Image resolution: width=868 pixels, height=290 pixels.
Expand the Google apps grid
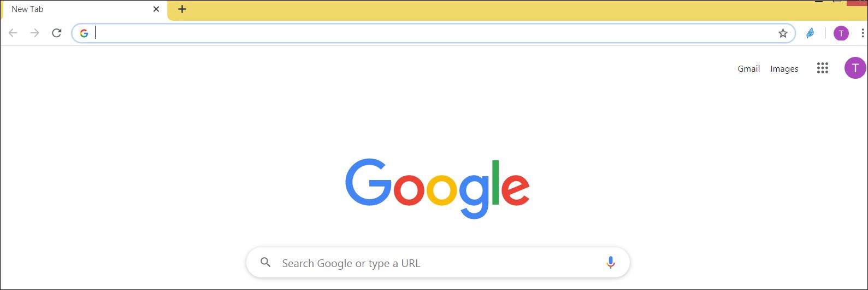point(823,68)
